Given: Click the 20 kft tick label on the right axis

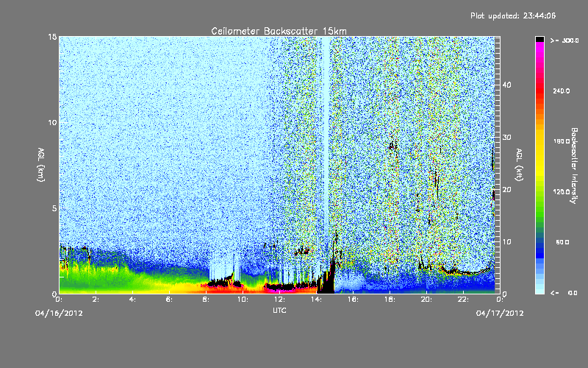Looking at the screenshot, I should [506, 189].
